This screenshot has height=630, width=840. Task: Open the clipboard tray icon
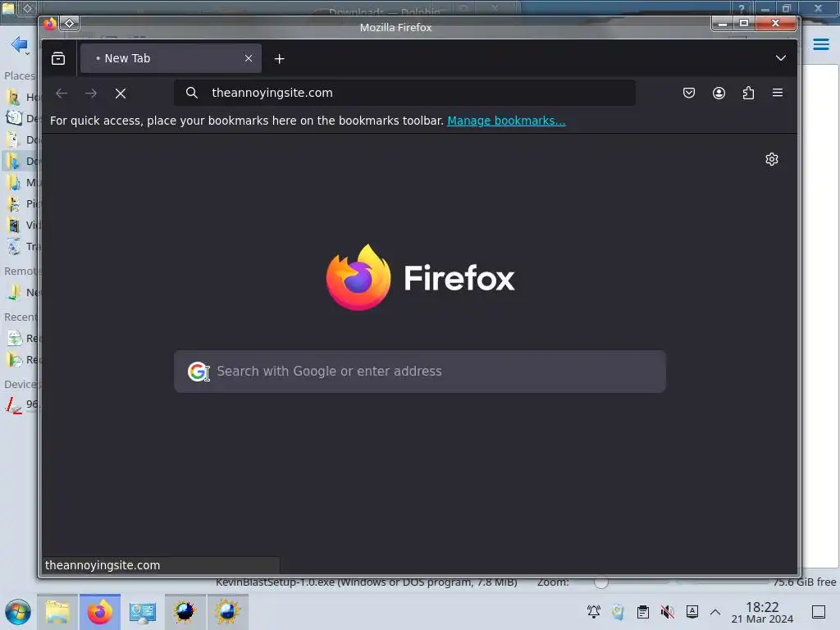pyautogui.click(x=643, y=612)
